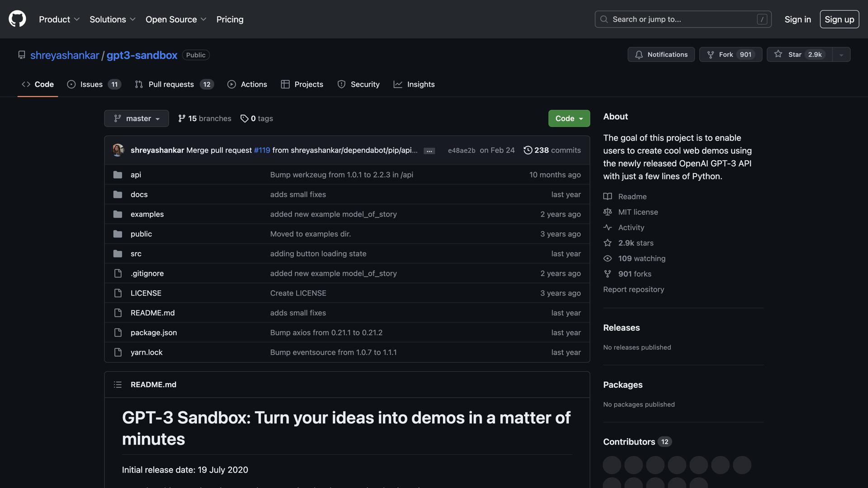The width and height of the screenshot is (868, 488).
Task: Click the MIT license scales icon
Action: click(608, 212)
